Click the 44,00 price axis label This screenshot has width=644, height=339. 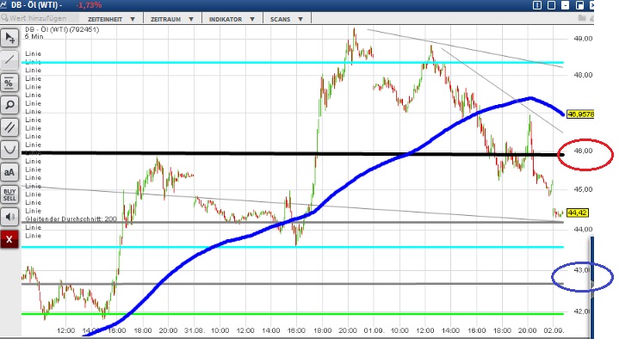point(583,230)
